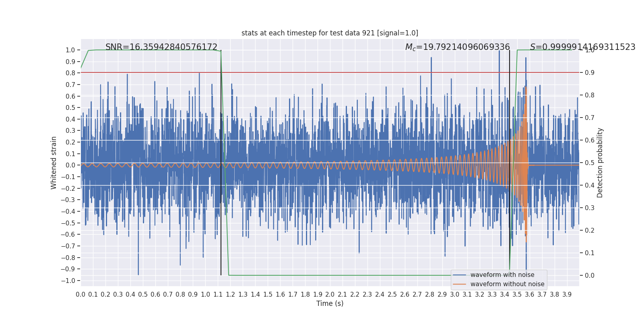644x322 pixels.
Task: Select the "Time (s)" x-axis label
Action: pyautogui.click(x=330, y=303)
